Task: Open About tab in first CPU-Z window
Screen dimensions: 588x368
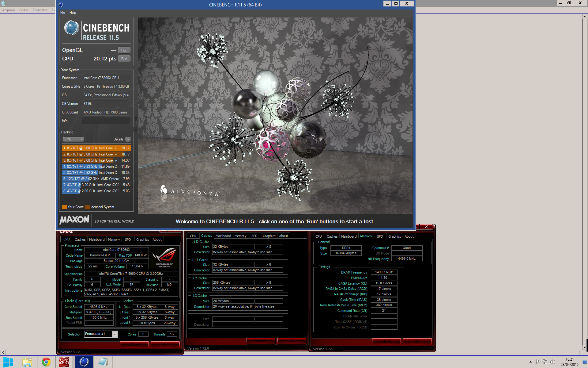Action: (157, 240)
